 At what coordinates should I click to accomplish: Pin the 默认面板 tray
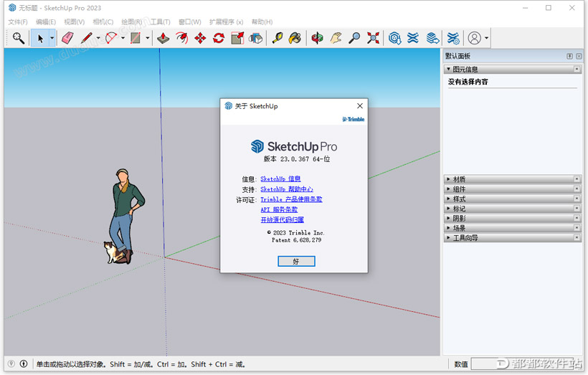(569, 56)
